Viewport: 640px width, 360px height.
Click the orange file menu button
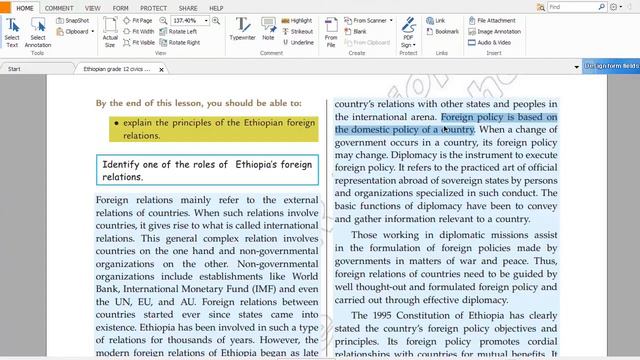(5, 7)
